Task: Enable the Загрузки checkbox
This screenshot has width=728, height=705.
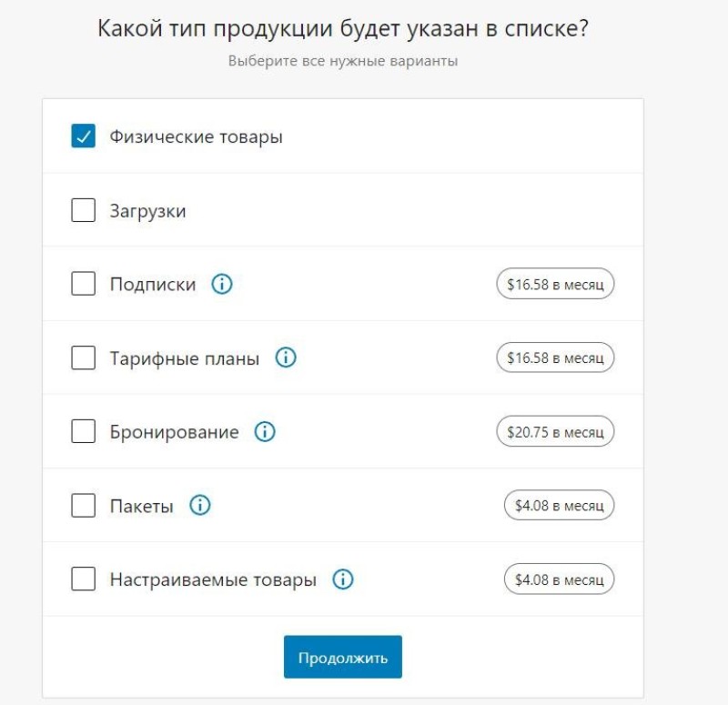Action: (83, 210)
